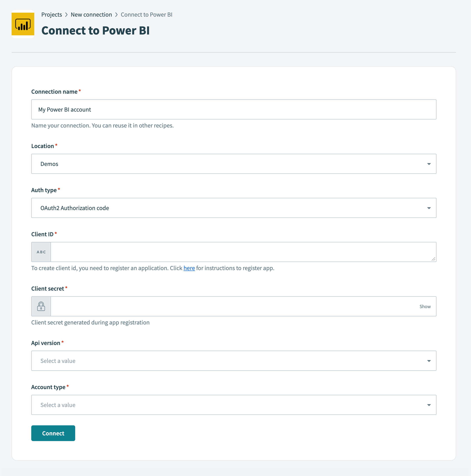Select the Account type placeholder field
471x476 pixels.
point(173,405)
